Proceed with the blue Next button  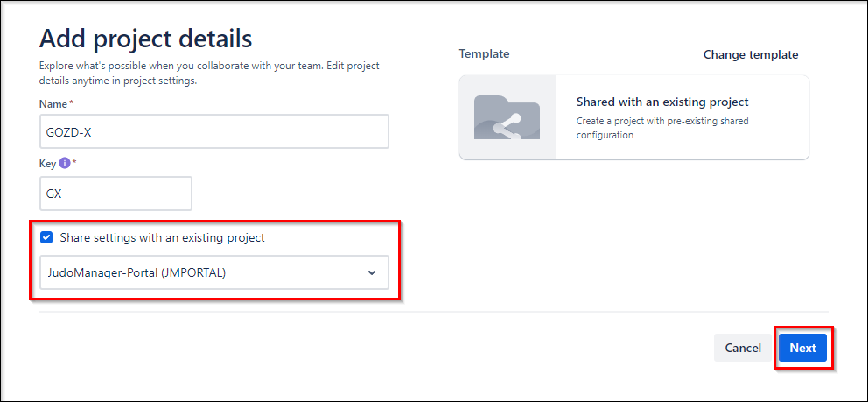click(x=802, y=348)
